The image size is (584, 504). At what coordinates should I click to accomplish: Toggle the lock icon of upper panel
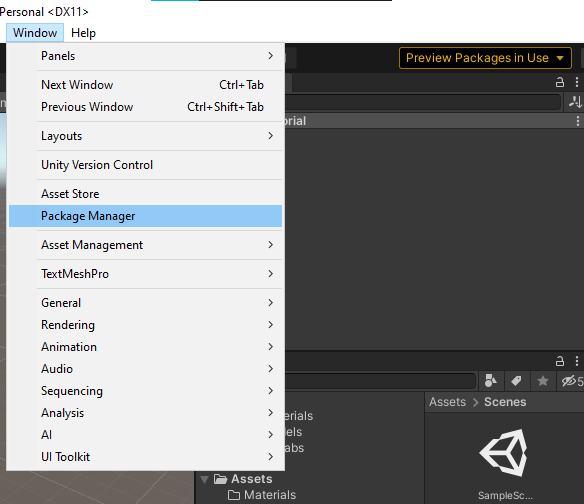pyautogui.click(x=560, y=82)
